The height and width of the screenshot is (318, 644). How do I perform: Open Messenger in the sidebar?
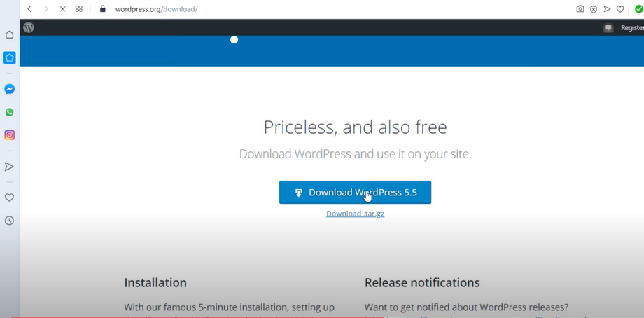coord(9,89)
